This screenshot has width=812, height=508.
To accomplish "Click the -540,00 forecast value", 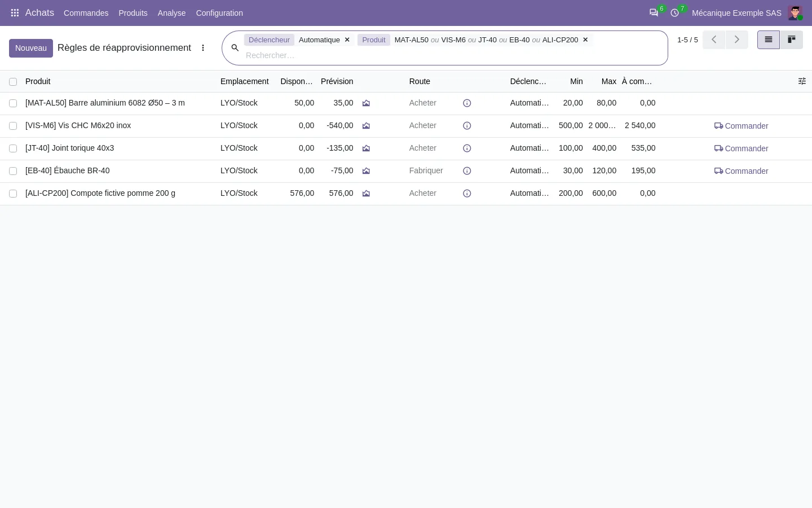I will [x=339, y=125].
